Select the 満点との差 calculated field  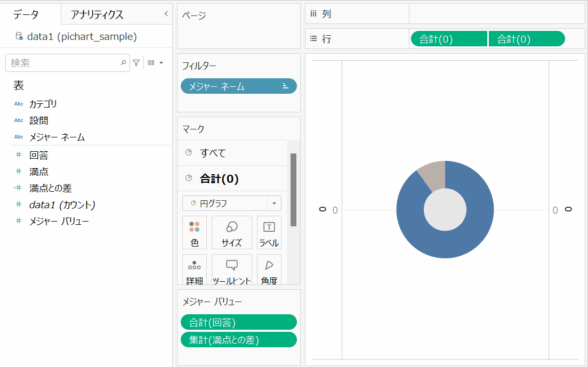click(50, 188)
